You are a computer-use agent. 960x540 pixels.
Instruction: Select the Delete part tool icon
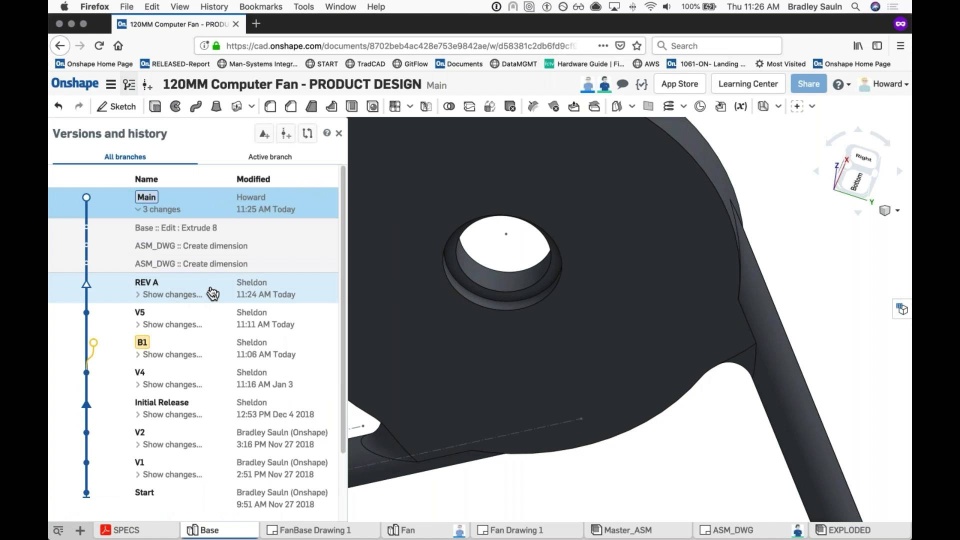pyautogui.click(x=510, y=107)
